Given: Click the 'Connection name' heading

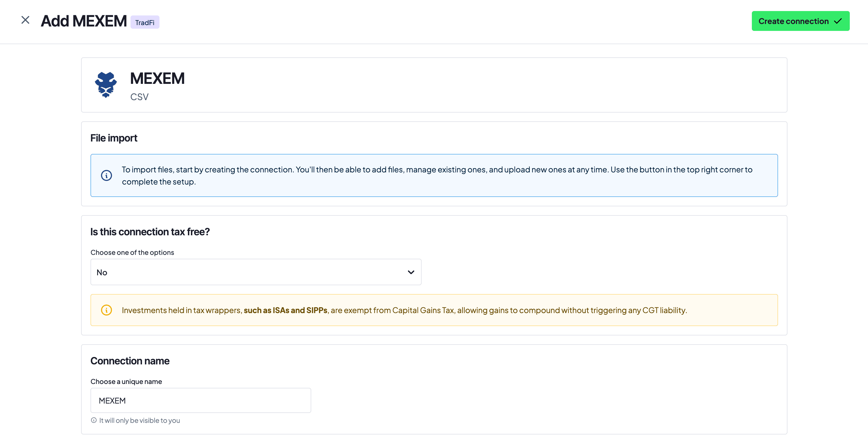Looking at the screenshot, I should point(130,361).
